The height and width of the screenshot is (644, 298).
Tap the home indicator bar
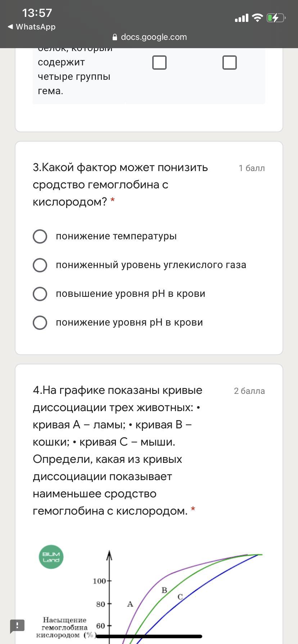[x=149, y=636]
